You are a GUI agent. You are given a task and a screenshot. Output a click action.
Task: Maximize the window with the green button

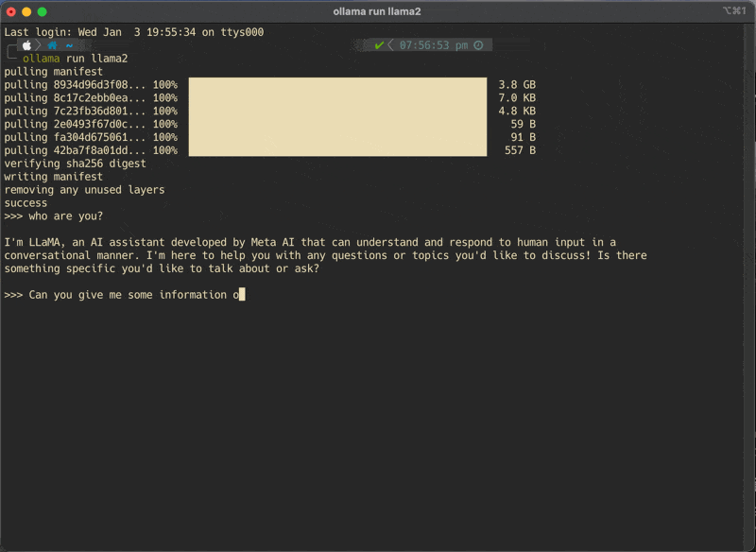coord(42,11)
